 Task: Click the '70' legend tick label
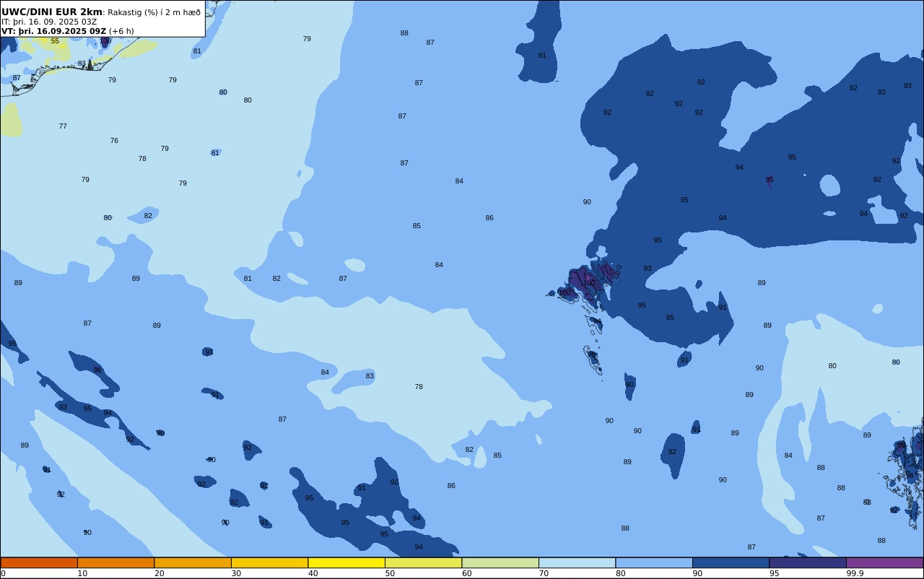(544, 573)
